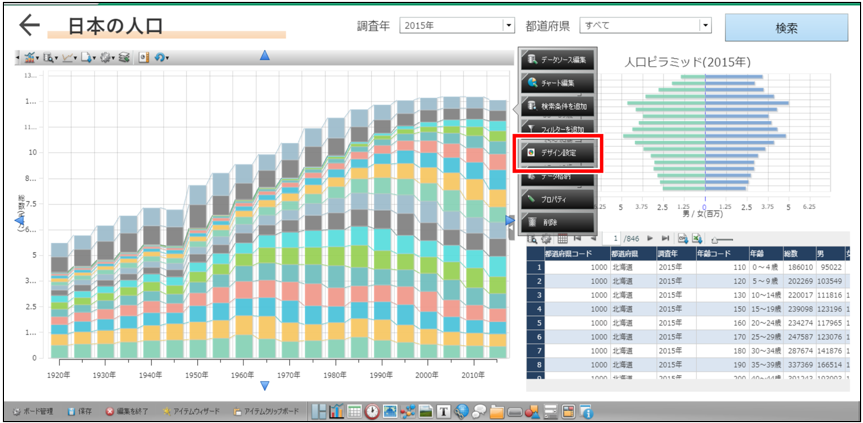Image resolution: width=863 pixels, height=423 pixels.
Task: Click the undo arrow icon in chart toolbar
Action: tap(160, 58)
